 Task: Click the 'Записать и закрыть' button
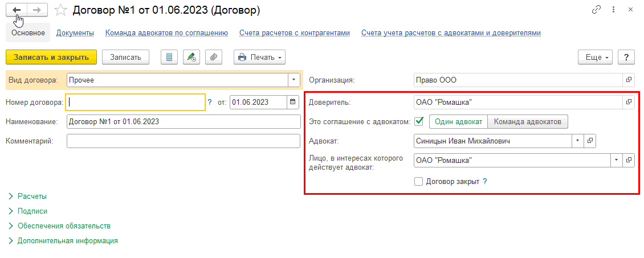tap(51, 57)
